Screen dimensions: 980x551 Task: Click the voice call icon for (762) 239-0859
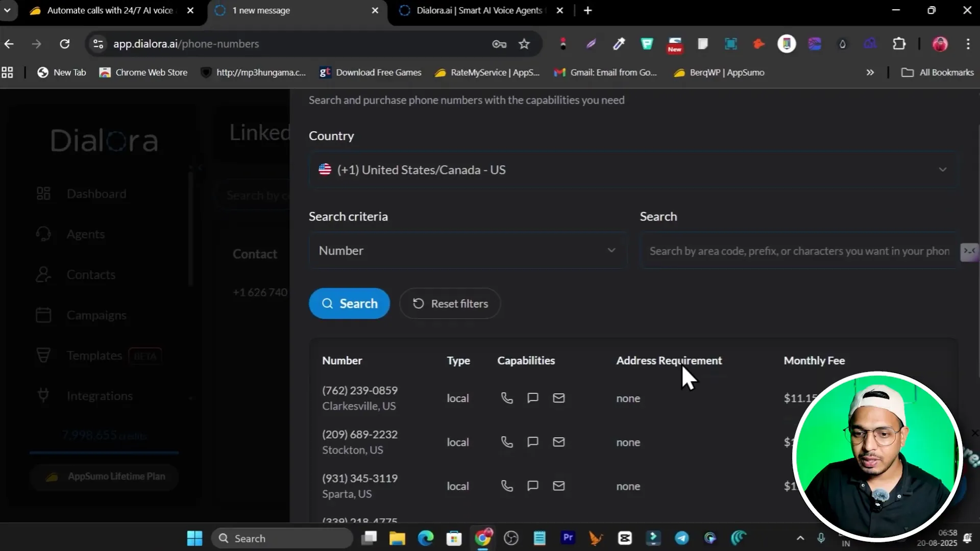click(506, 398)
